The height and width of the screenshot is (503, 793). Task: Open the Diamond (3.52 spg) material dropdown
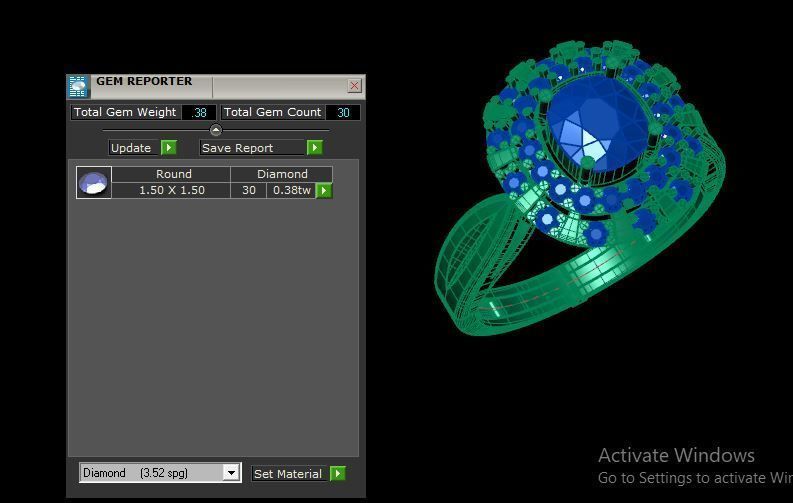pos(160,473)
